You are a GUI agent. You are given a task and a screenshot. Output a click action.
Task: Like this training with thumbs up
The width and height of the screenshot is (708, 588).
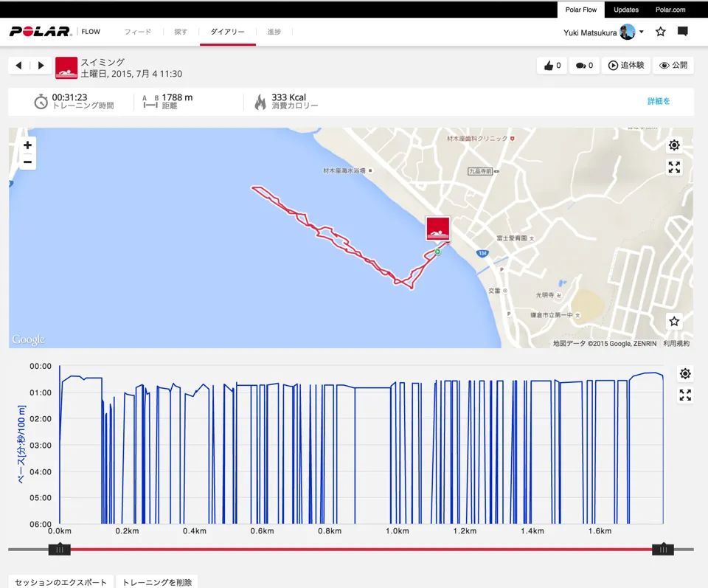pos(552,66)
